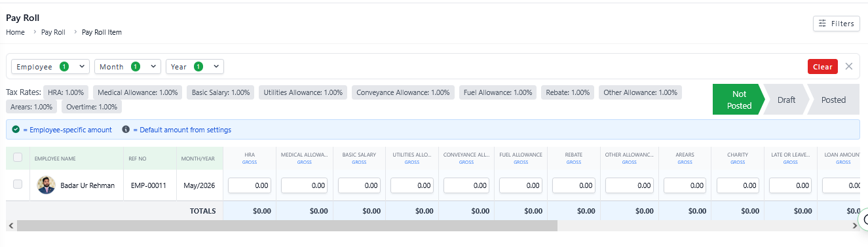Screen dimensions: 868x247
Task: Go to Home breadcrumb
Action: [15, 32]
